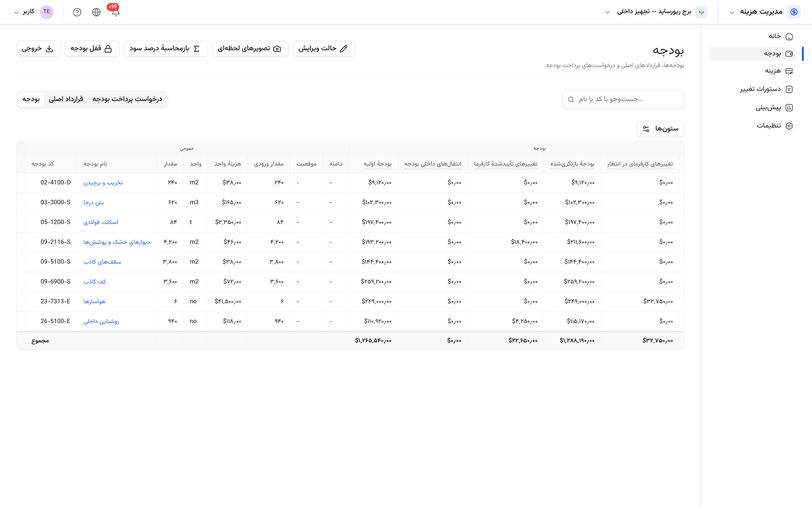Click the بودجهٔ بازنگری‌شده column header
This screenshot has height=508, width=812.
(572, 164)
